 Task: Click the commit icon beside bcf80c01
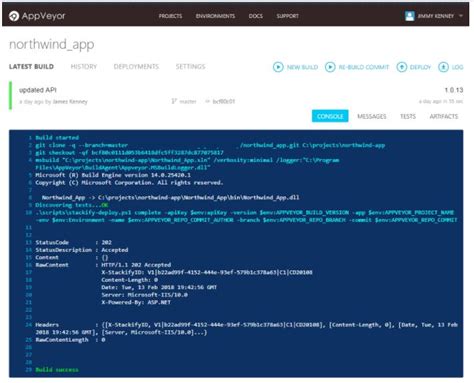207,101
